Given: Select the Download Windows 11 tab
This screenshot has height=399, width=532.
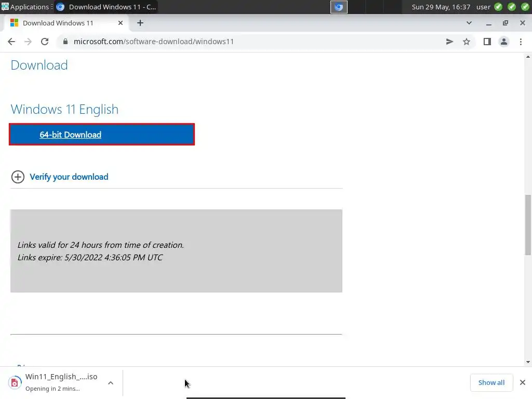Looking at the screenshot, I should tap(65, 23).
